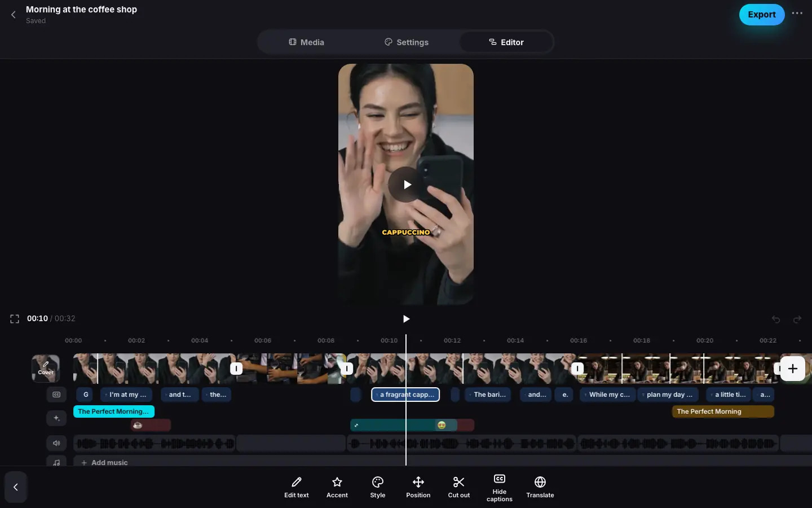This screenshot has height=508, width=812.
Task: Open the Translate globe tool
Action: (x=540, y=488)
